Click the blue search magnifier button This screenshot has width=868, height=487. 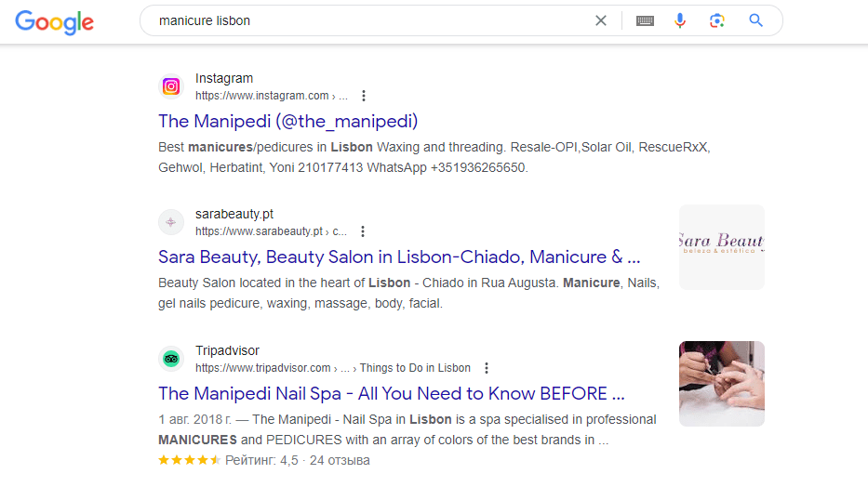click(x=755, y=20)
